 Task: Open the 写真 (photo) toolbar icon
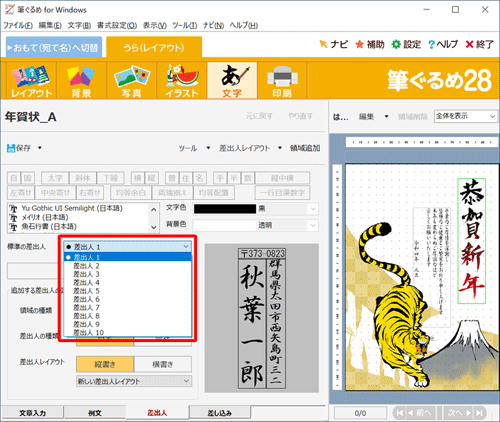coord(131,81)
